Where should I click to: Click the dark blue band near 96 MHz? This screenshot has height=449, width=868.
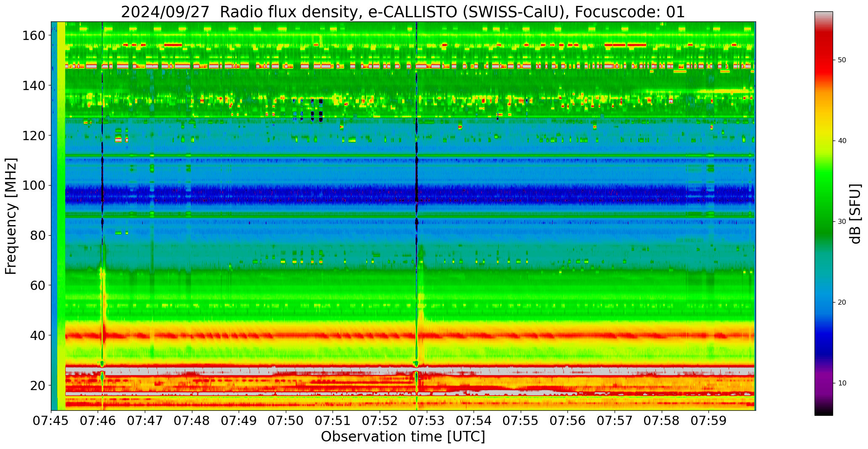(x=410, y=195)
